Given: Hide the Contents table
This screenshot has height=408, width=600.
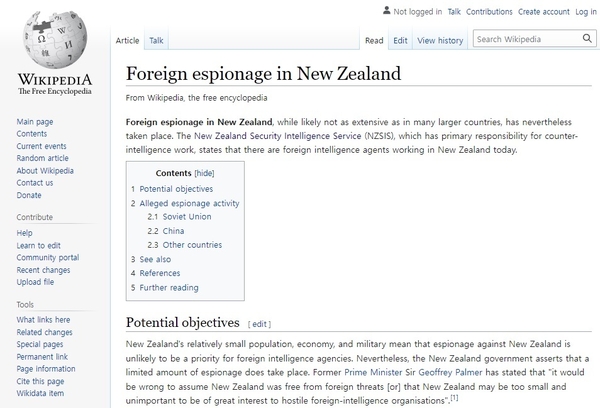Looking at the screenshot, I should click(x=204, y=173).
